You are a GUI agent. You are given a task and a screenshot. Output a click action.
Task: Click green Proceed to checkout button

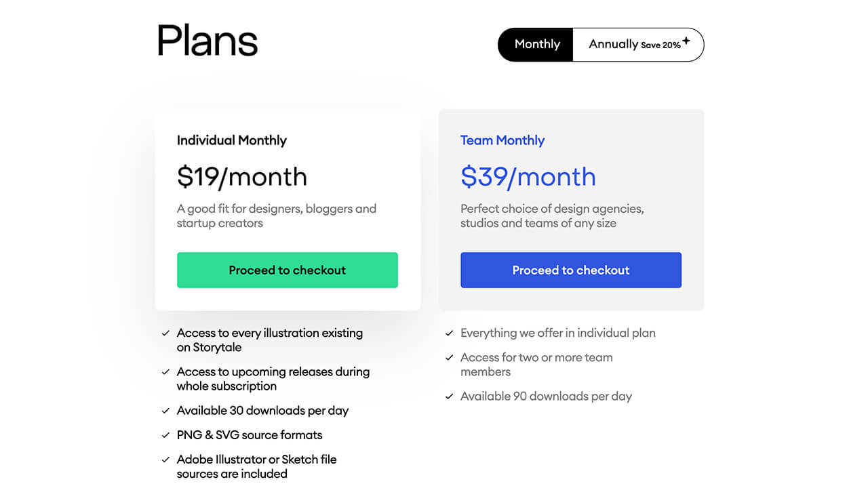coord(287,270)
